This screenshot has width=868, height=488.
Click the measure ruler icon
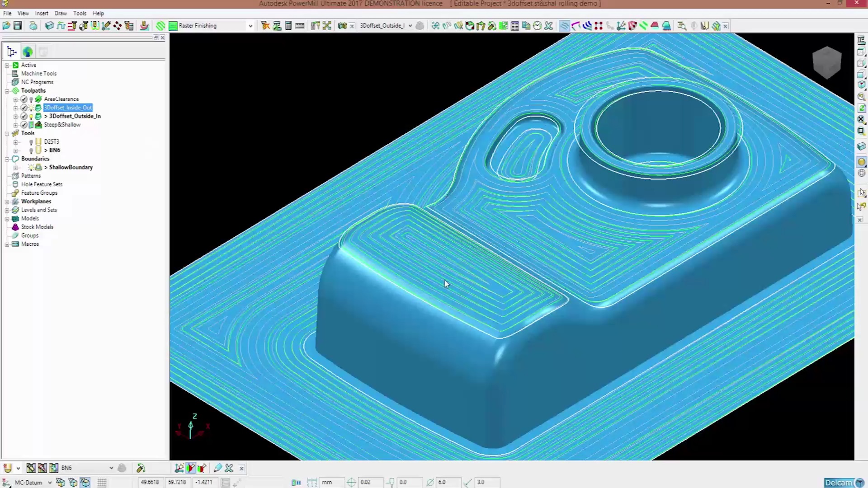coord(300,26)
